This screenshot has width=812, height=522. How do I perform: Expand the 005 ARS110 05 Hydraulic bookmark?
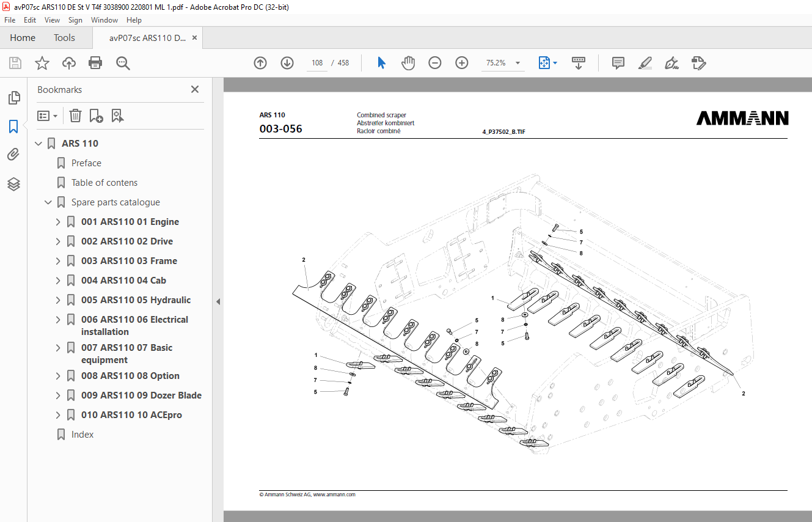pos(58,300)
